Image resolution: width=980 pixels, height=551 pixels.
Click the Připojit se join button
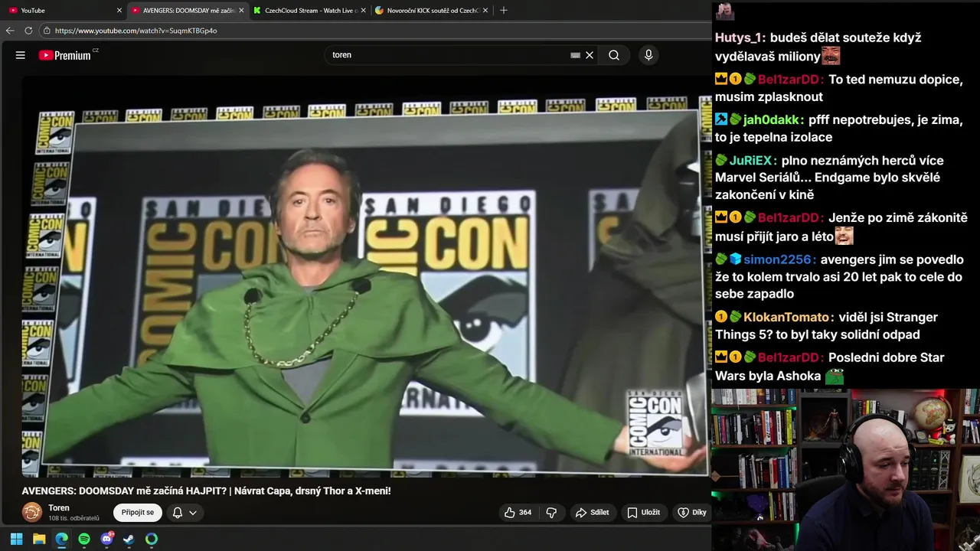138,513
